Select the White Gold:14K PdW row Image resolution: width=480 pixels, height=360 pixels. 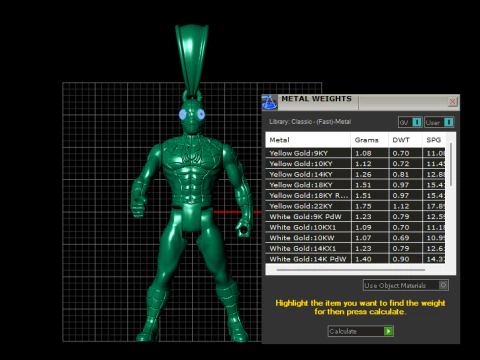click(355, 259)
